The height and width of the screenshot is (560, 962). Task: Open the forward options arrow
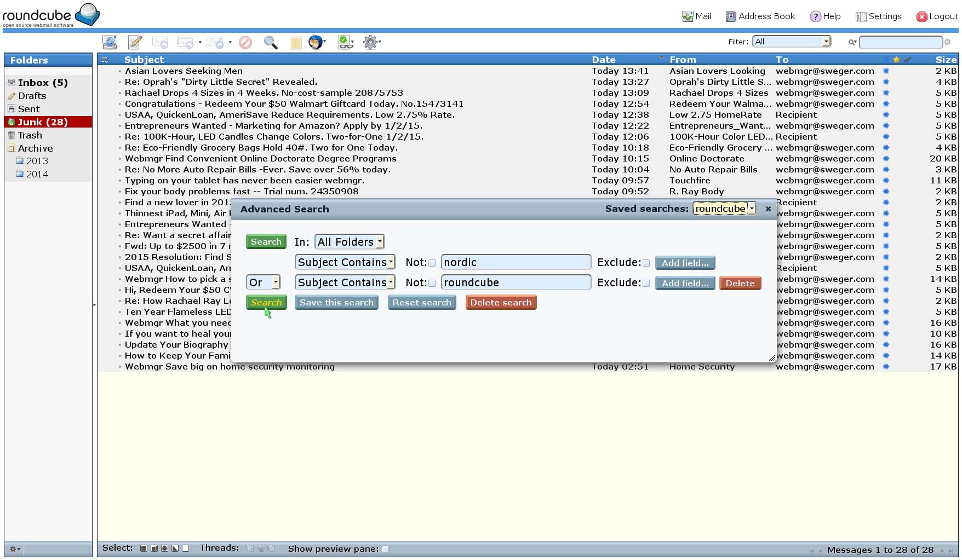230,42
